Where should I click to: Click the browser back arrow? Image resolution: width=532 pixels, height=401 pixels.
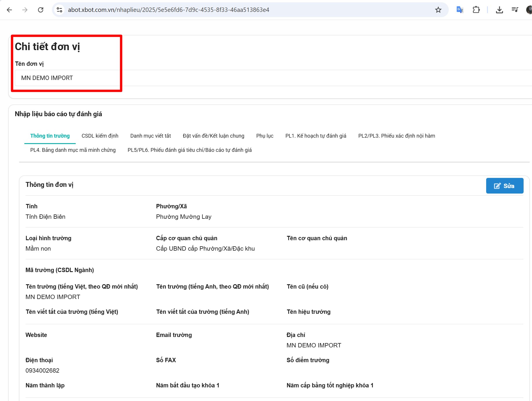point(9,10)
